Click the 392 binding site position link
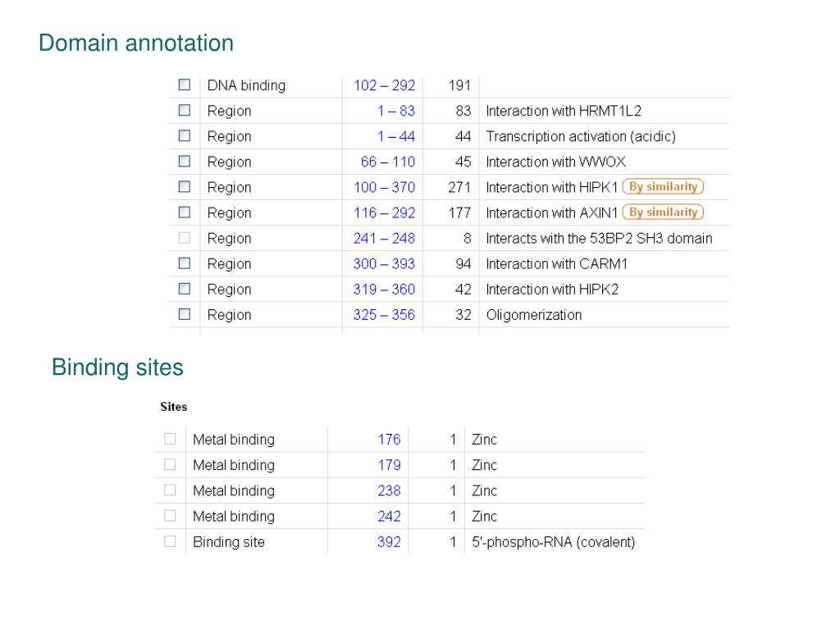Viewport: 840px width, 630px height. click(389, 541)
